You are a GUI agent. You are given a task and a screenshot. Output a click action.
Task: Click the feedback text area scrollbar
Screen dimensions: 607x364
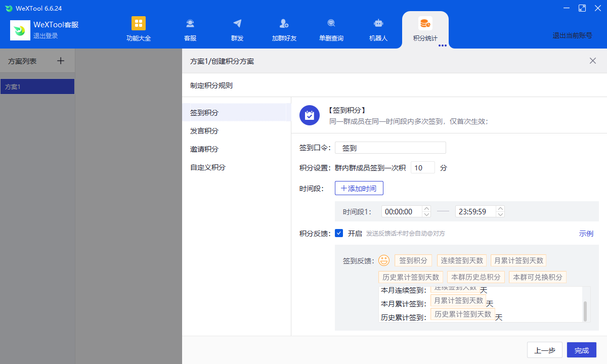click(x=585, y=310)
